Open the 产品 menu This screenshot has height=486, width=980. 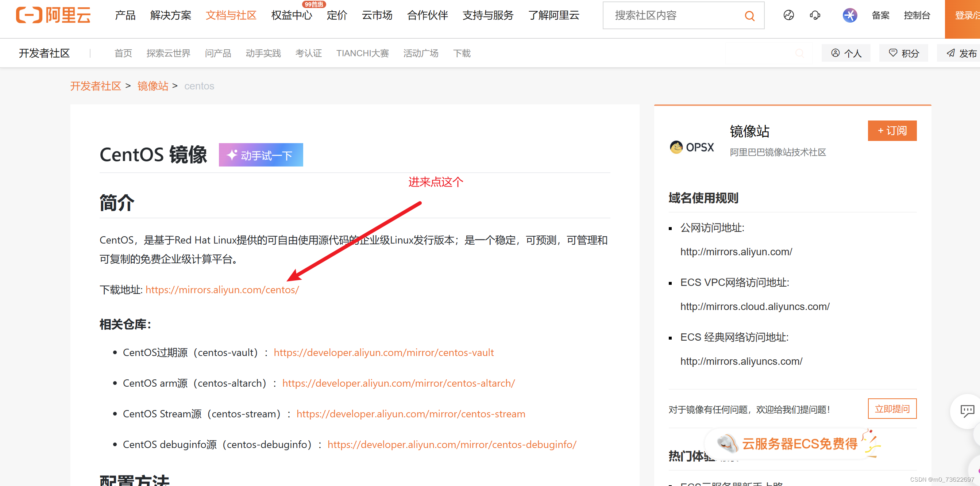[125, 15]
